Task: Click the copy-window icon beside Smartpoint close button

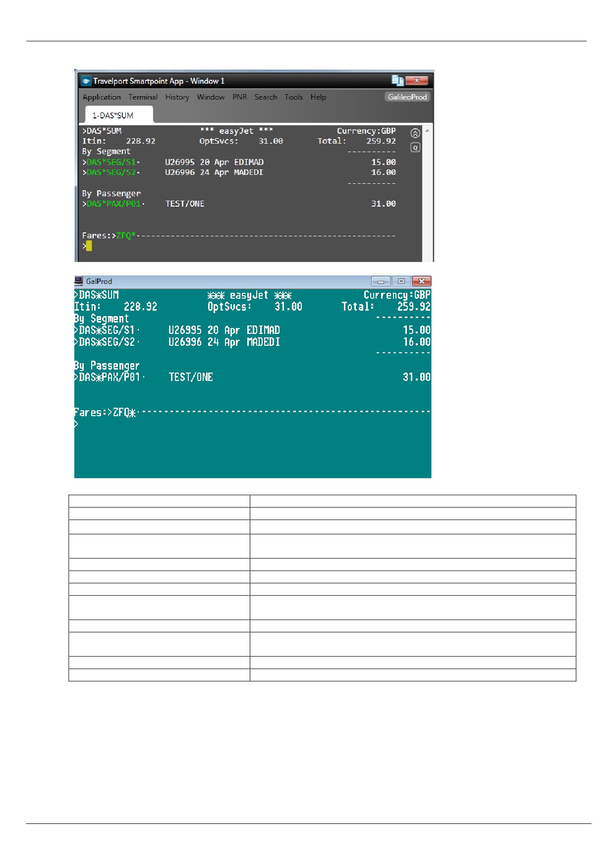Action: (x=397, y=80)
